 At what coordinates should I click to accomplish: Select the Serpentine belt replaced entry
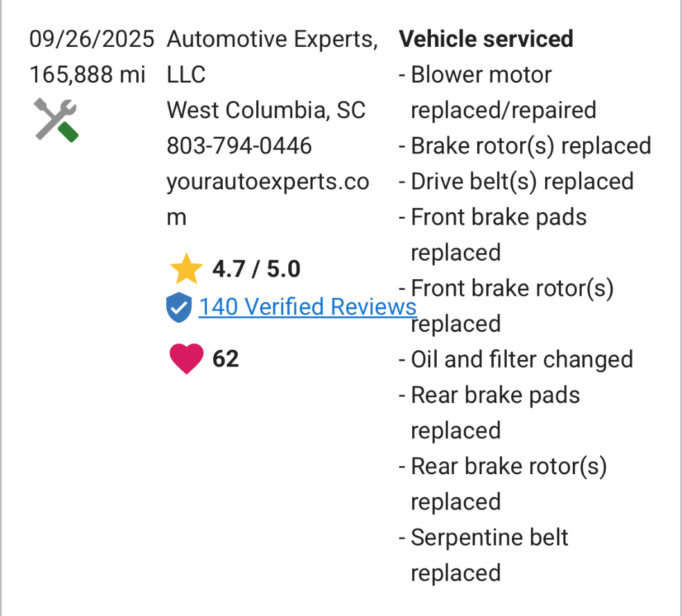[489, 555]
